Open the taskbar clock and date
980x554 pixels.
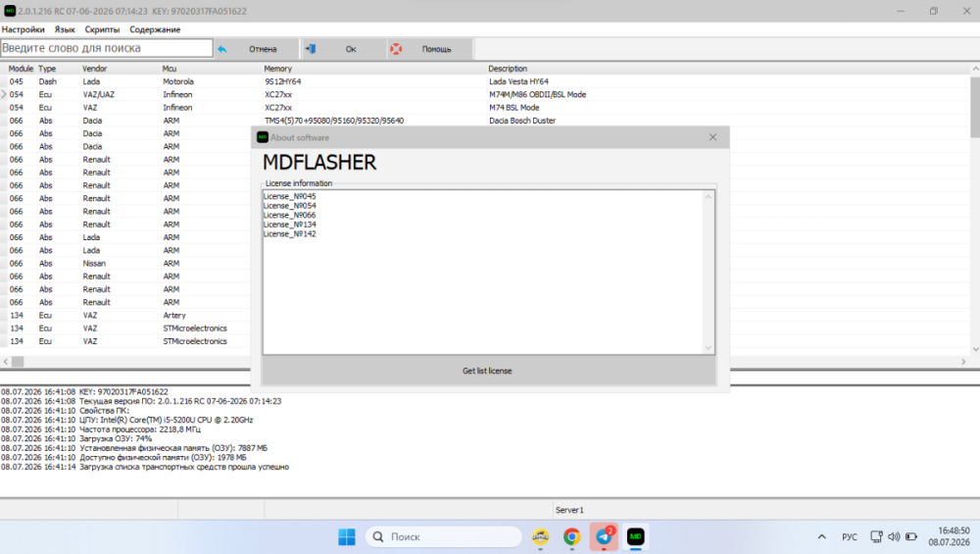tap(949, 536)
